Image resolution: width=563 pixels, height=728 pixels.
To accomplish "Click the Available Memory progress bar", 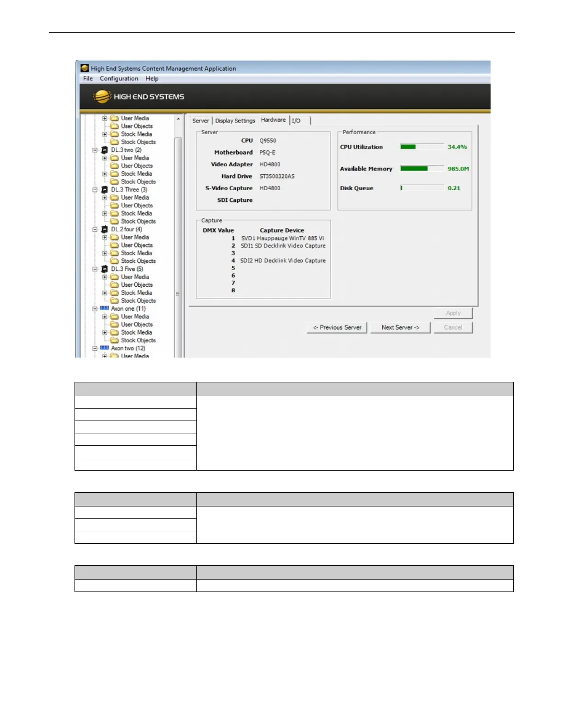I will [x=422, y=169].
